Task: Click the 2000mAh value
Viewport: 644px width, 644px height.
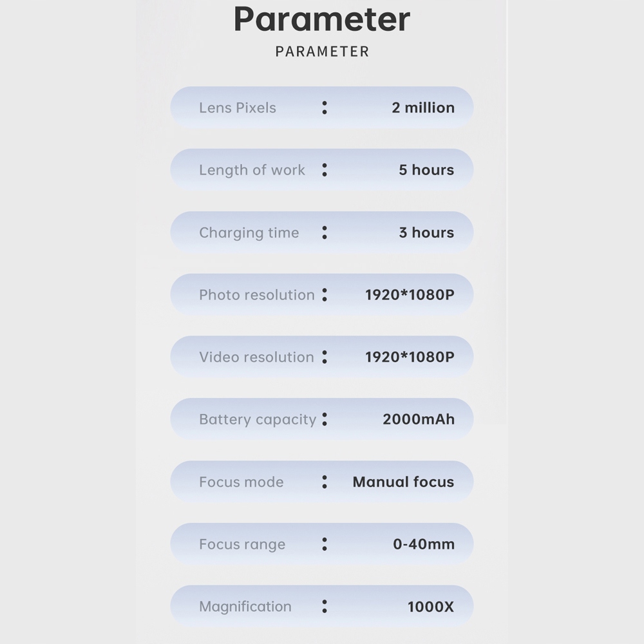Action: pos(419,419)
